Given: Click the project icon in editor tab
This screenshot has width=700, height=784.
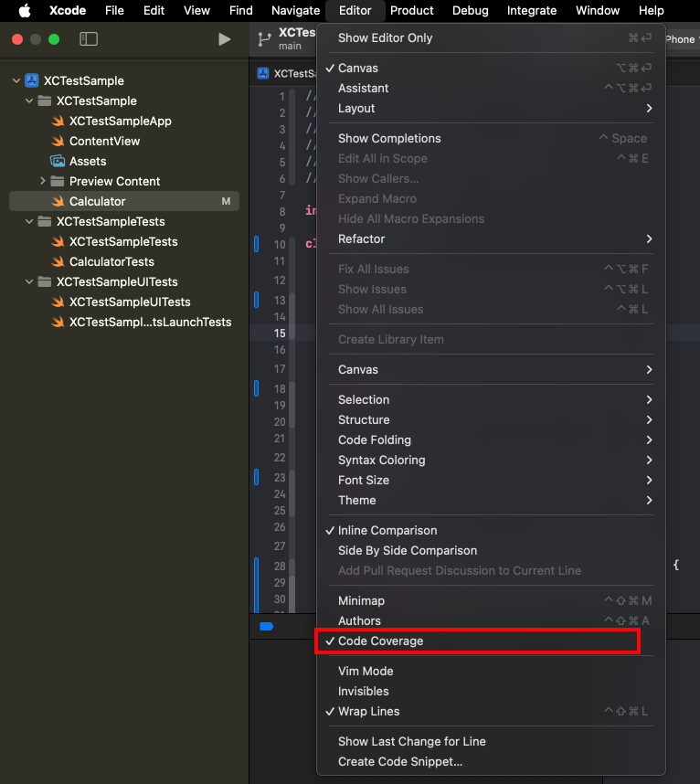Looking at the screenshot, I should pyautogui.click(x=263, y=73).
